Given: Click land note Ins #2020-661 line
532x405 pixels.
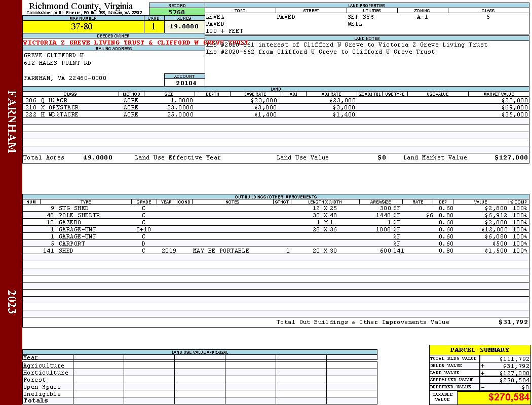Looking at the screenshot, I should pos(347,45).
